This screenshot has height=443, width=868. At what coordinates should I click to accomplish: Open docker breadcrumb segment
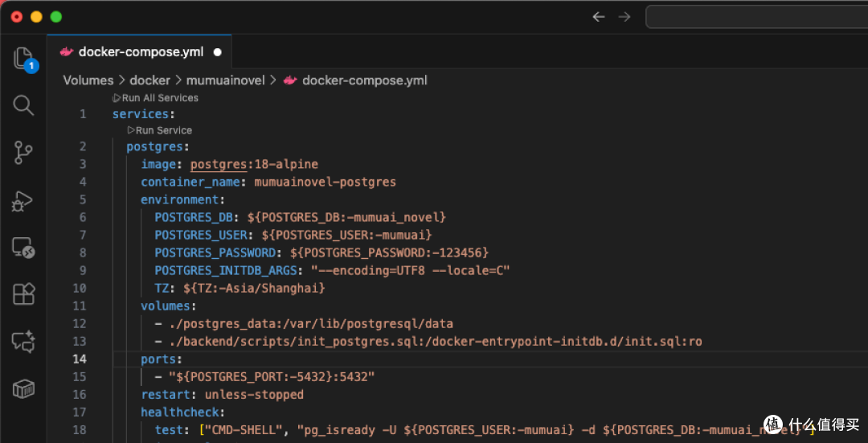(149, 80)
